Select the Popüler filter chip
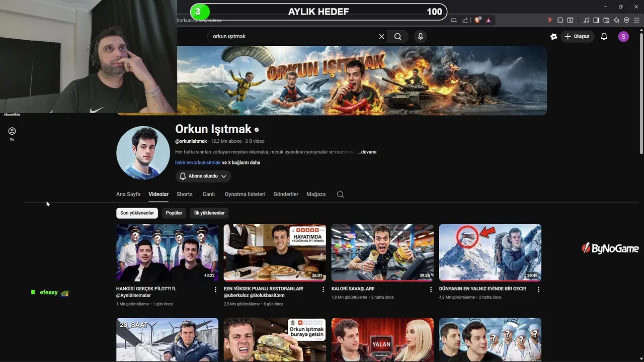The height and width of the screenshot is (362, 644). click(x=174, y=213)
